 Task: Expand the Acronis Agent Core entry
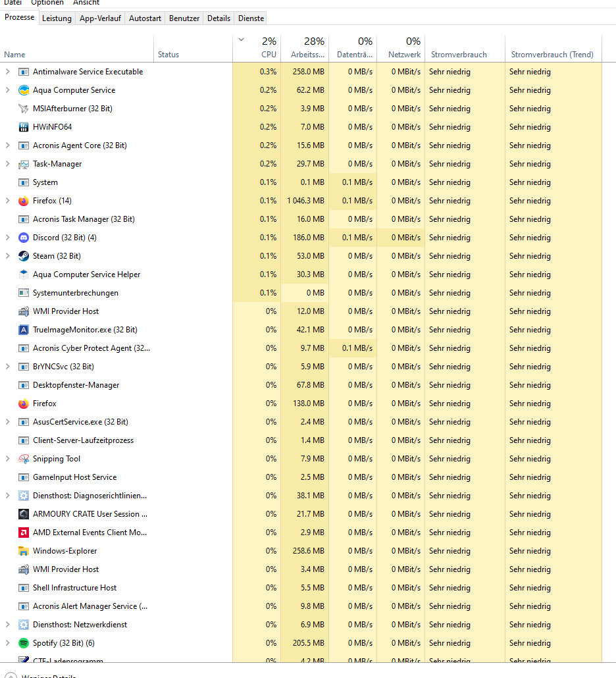click(7, 145)
